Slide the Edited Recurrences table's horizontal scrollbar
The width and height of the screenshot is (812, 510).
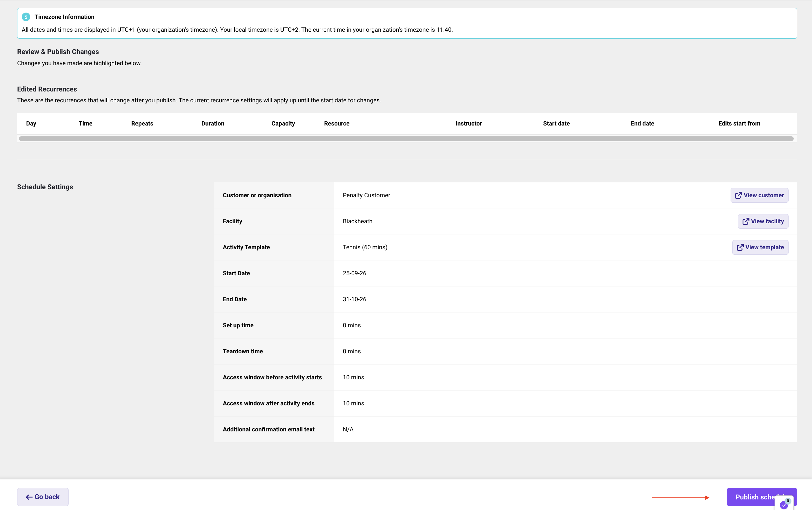pyautogui.click(x=406, y=139)
